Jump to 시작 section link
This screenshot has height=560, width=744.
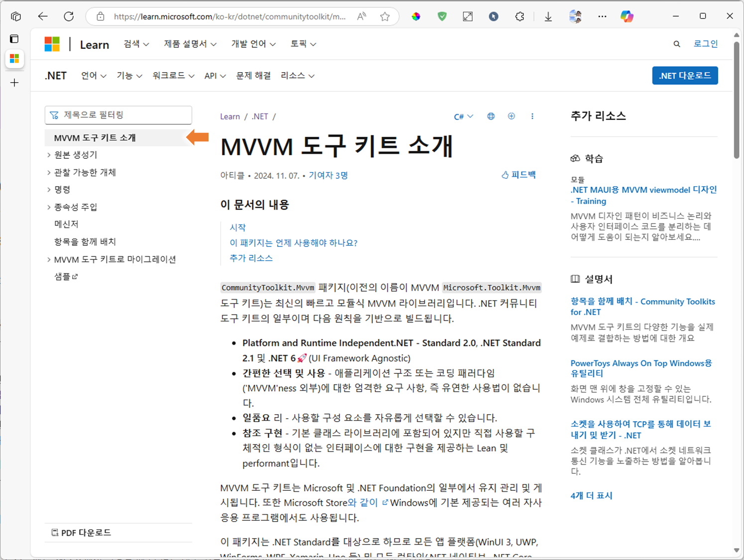[237, 227]
